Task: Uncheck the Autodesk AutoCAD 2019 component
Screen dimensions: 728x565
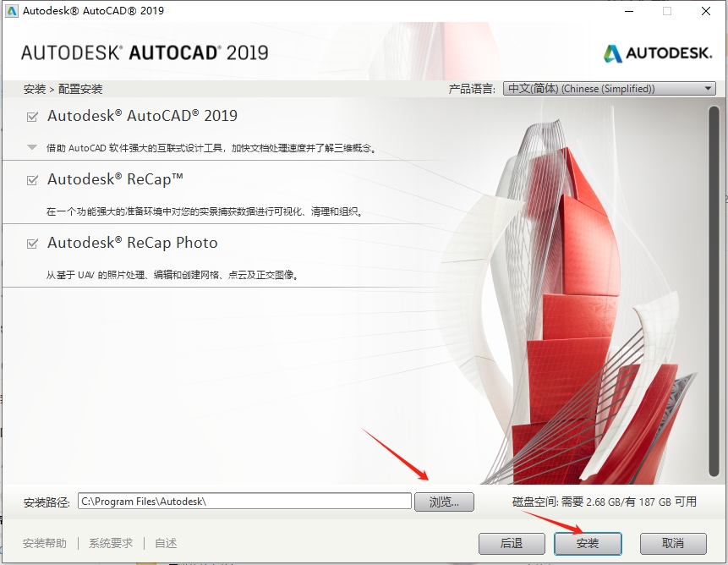Action: point(30,116)
